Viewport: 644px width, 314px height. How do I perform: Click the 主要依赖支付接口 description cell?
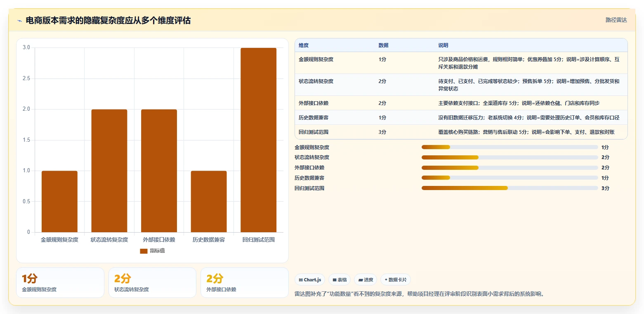[x=531, y=103]
